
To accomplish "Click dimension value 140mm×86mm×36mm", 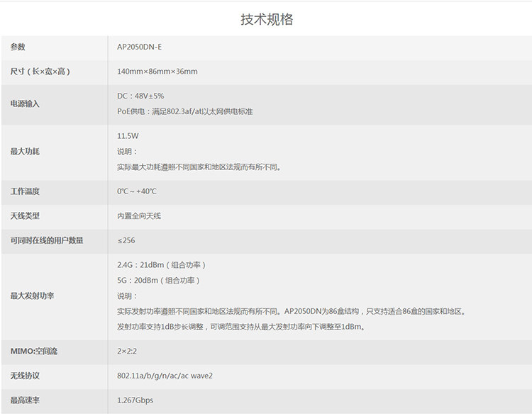I will tap(157, 72).
